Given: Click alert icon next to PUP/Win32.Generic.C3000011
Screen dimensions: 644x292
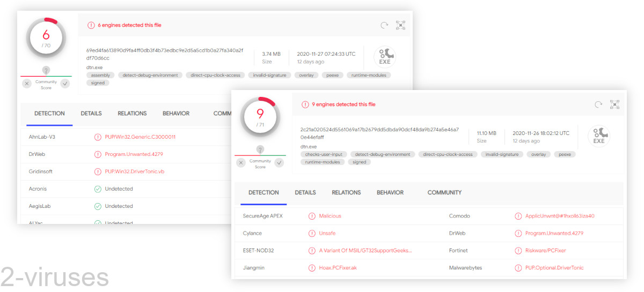Looking at the screenshot, I should point(98,137).
